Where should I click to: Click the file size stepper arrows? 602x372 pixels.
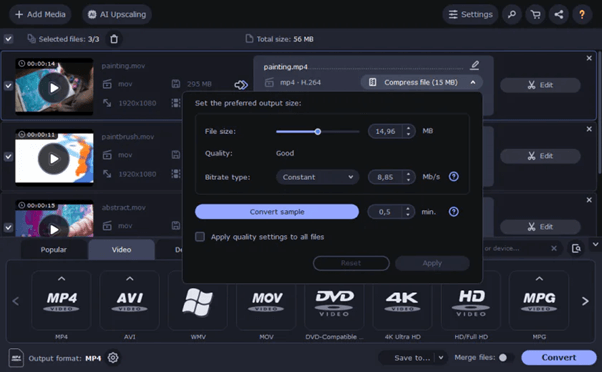408,131
